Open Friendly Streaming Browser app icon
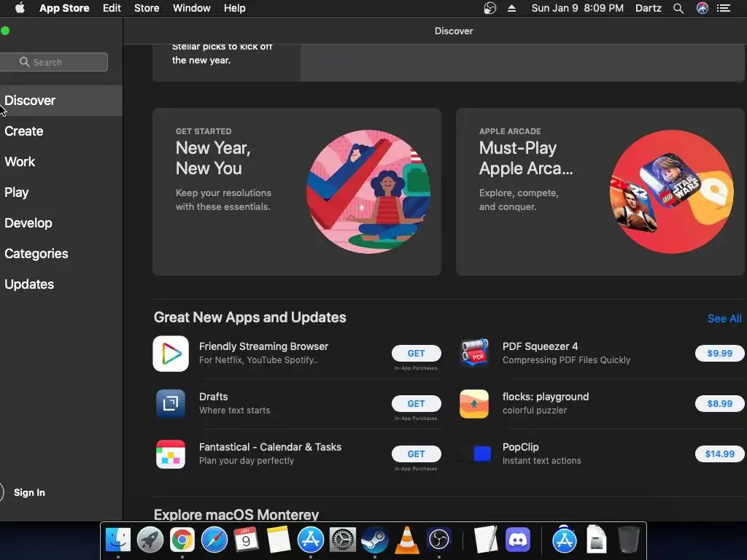The height and width of the screenshot is (560, 747). point(171,354)
